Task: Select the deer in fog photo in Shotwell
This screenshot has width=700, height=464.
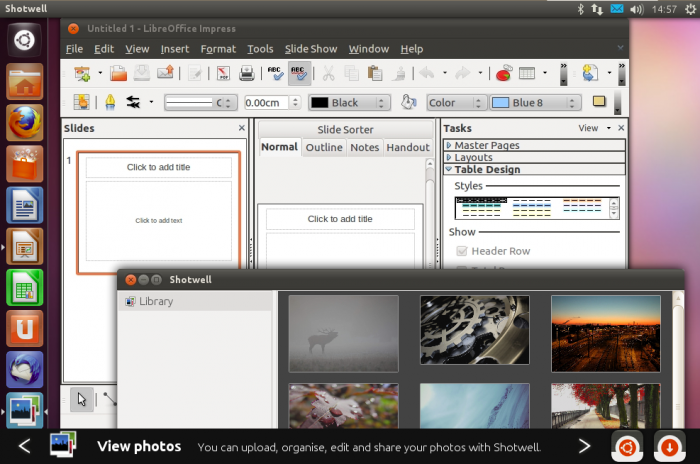Action: pos(343,334)
